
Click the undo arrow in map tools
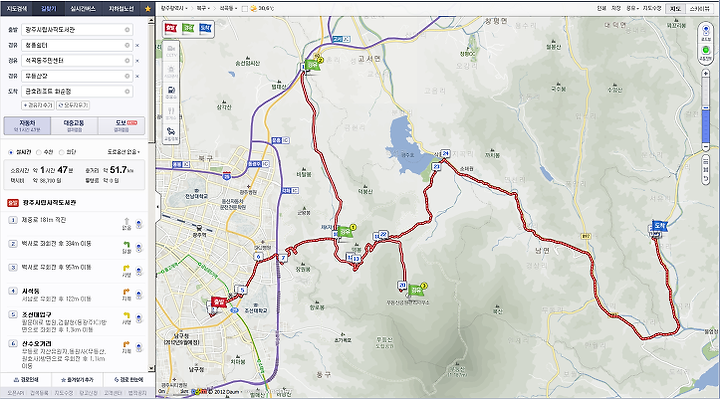click(x=706, y=179)
